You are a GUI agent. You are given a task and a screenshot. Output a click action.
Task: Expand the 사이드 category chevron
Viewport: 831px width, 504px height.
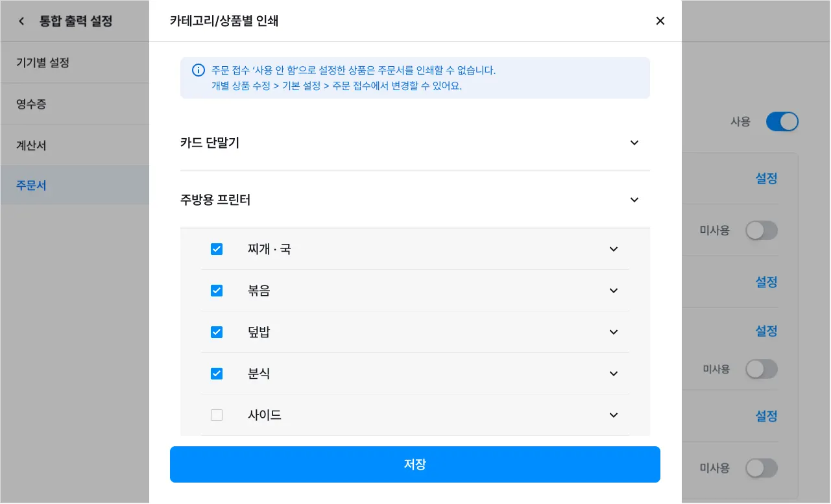[614, 415]
